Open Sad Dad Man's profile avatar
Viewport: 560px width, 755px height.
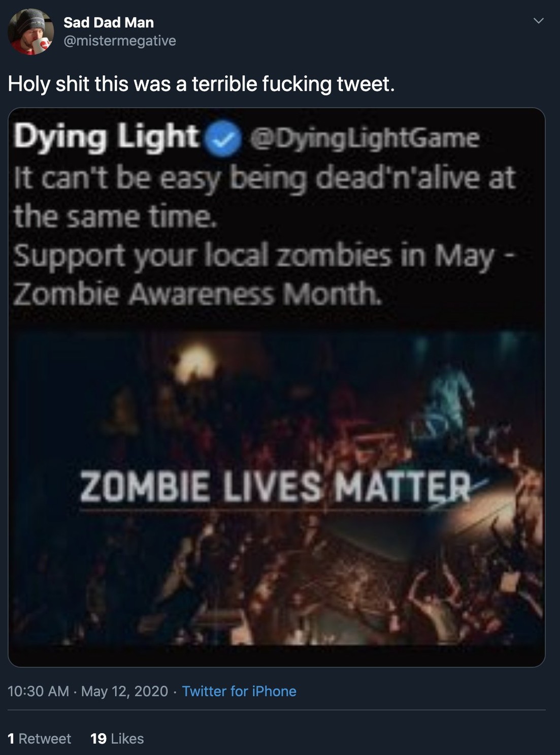[x=31, y=32]
